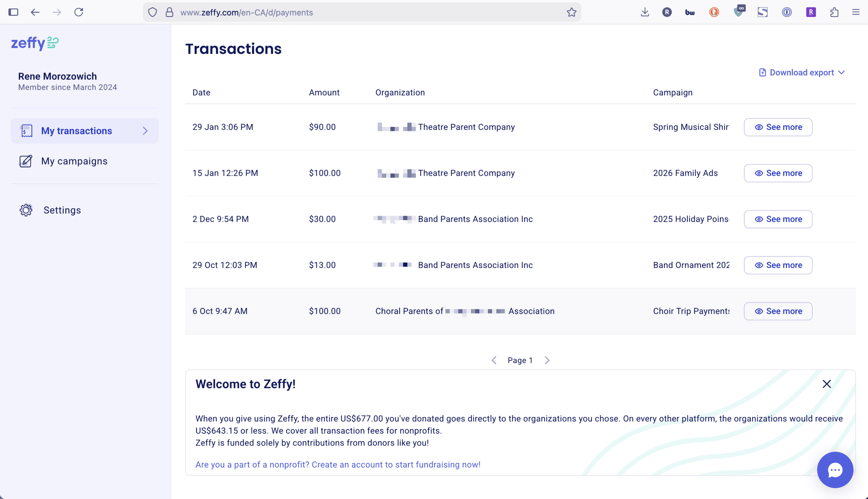Go to next transactions page

click(x=547, y=360)
